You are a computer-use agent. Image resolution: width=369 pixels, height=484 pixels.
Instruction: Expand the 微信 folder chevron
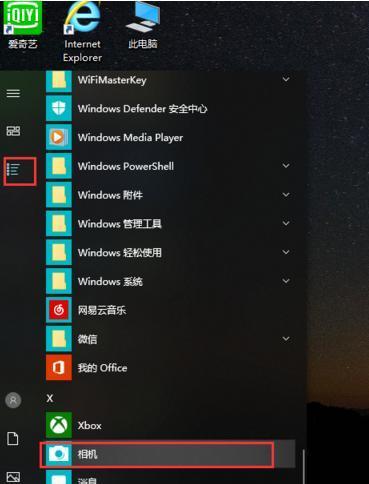click(286, 338)
